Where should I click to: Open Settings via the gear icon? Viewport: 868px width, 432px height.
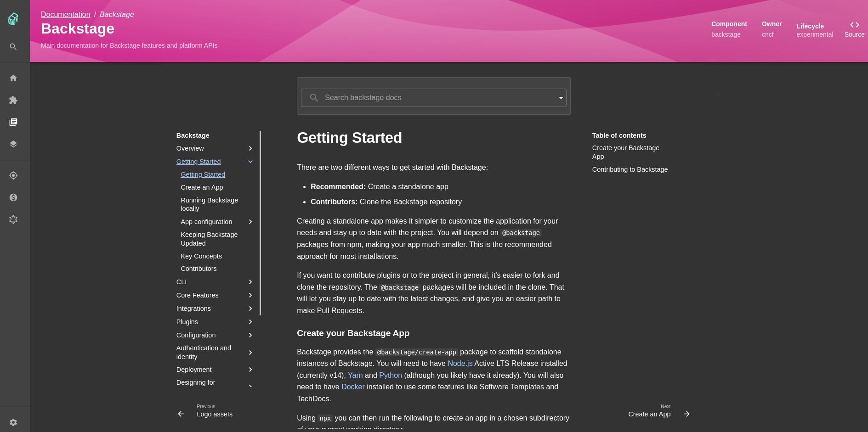pyautogui.click(x=13, y=422)
